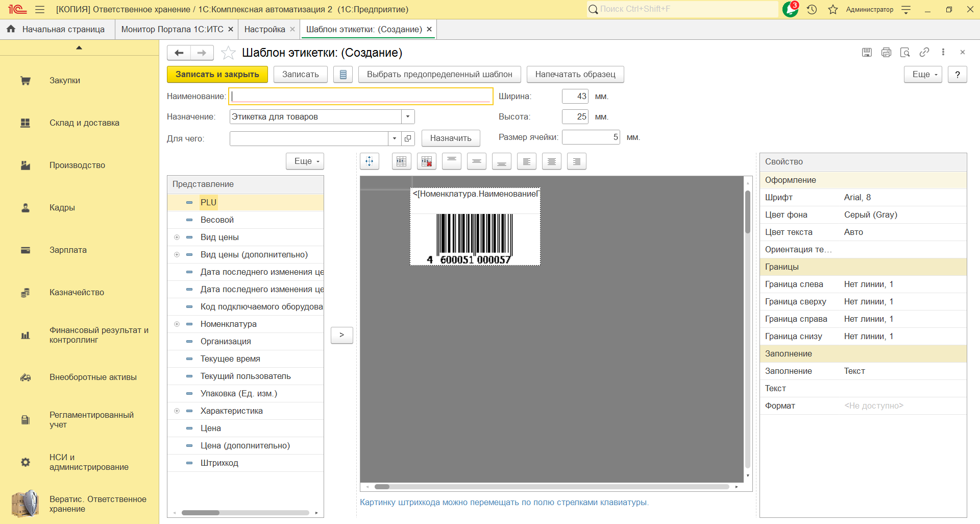Align cell content to top
The width and height of the screenshot is (980, 524).
[x=451, y=161]
